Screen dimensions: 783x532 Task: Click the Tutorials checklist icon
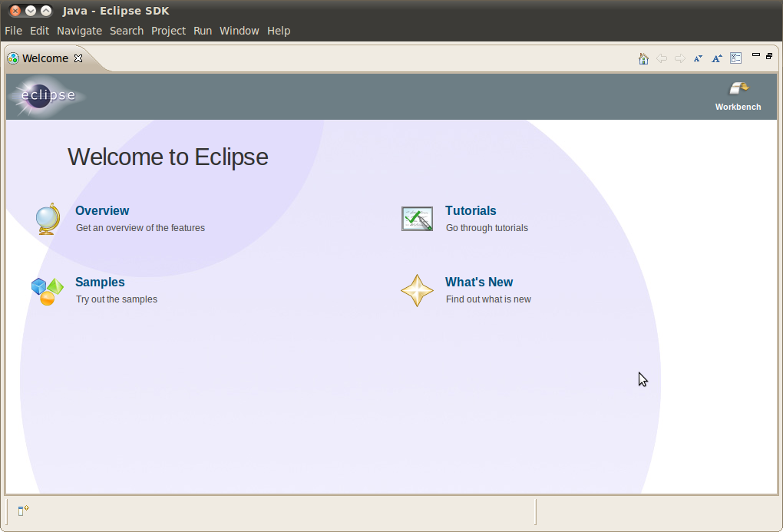(x=417, y=219)
